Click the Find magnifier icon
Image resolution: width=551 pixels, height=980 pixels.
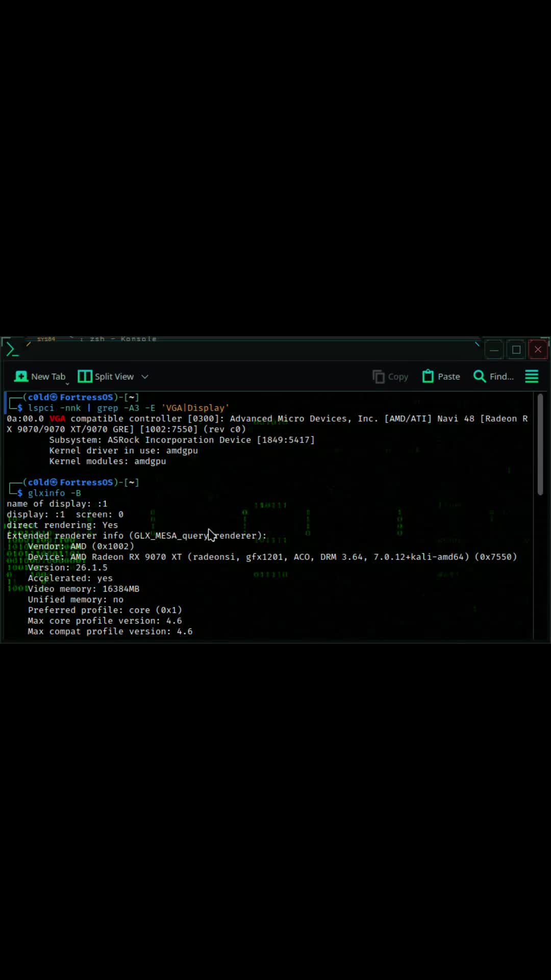click(479, 376)
